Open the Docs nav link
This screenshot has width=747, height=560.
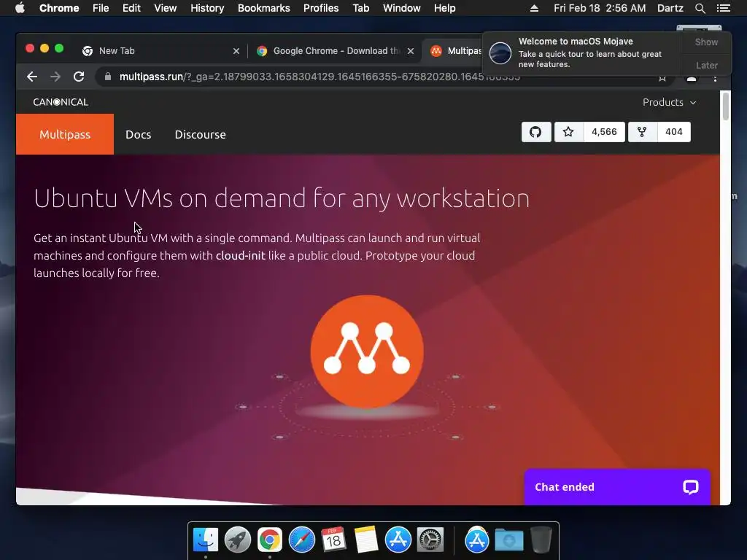[x=138, y=135]
